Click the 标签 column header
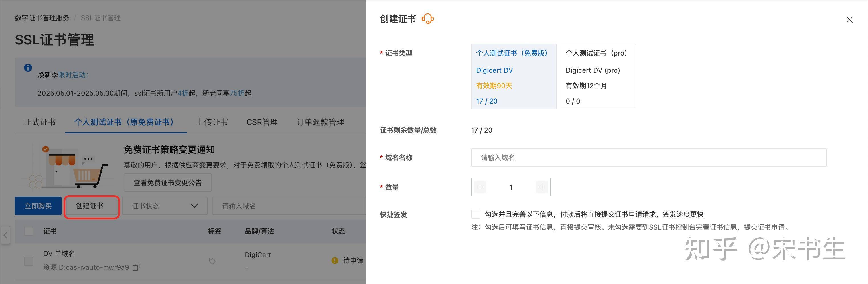 click(215, 231)
